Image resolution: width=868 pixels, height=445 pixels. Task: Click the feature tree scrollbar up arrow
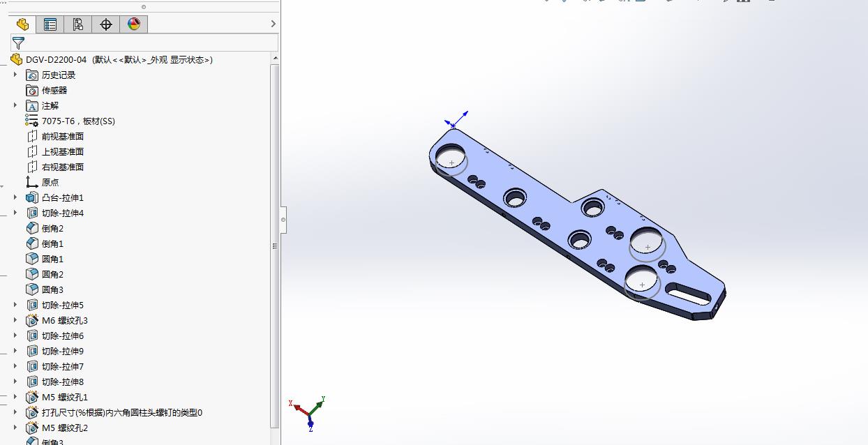coord(275,59)
